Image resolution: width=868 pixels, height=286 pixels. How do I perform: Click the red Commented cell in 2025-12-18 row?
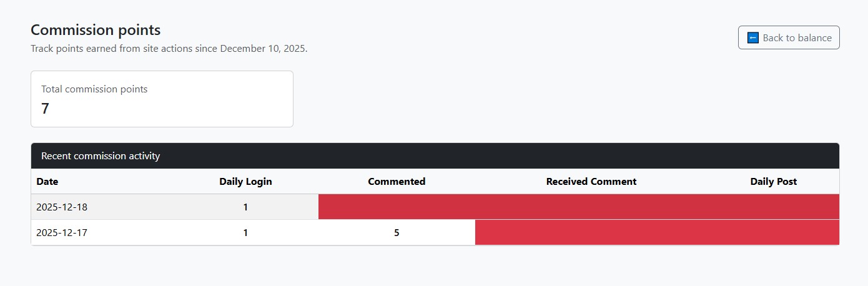[x=397, y=207]
